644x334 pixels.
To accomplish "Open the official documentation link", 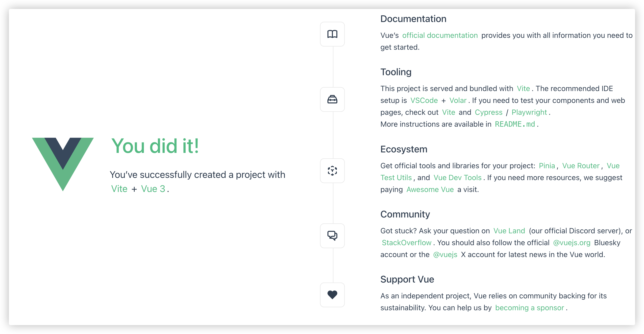I will pyautogui.click(x=440, y=35).
